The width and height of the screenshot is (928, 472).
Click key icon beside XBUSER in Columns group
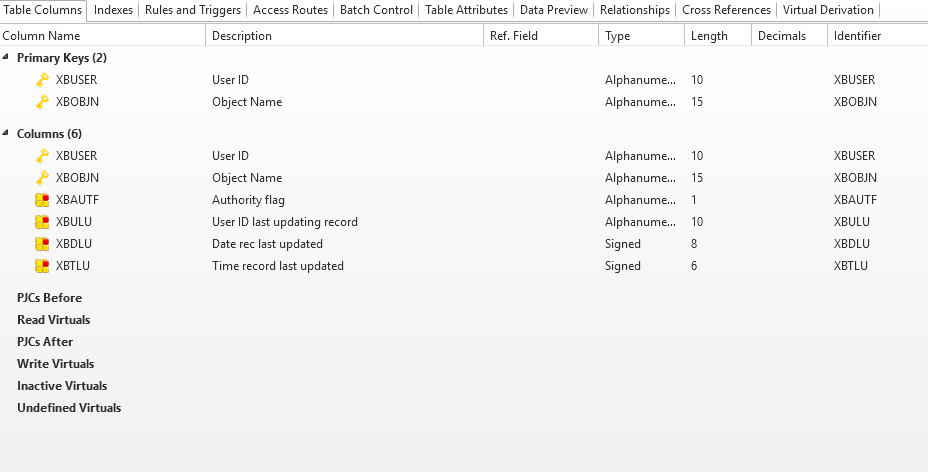[x=42, y=156]
